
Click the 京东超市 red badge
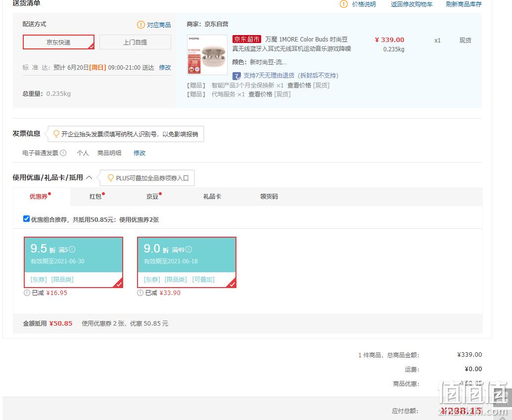click(x=247, y=40)
